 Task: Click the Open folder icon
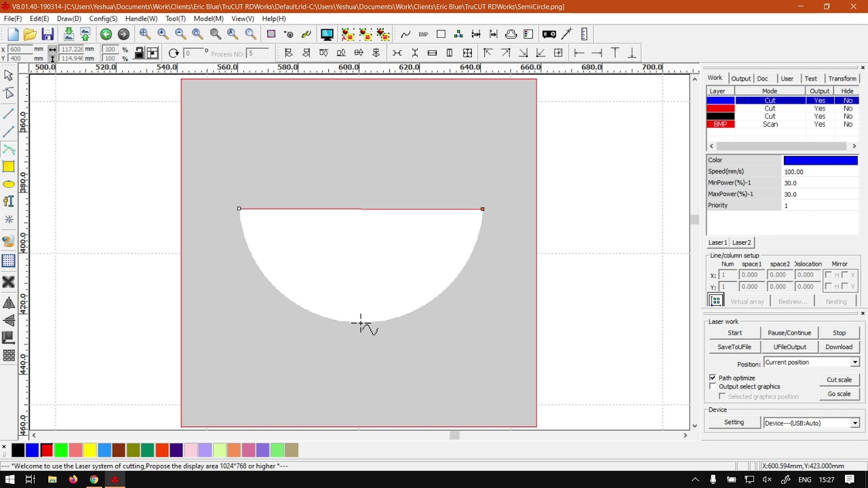(x=30, y=35)
